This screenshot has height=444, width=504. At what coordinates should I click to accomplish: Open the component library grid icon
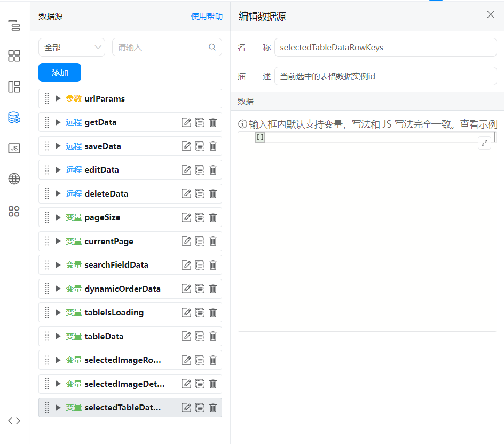coord(14,56)
